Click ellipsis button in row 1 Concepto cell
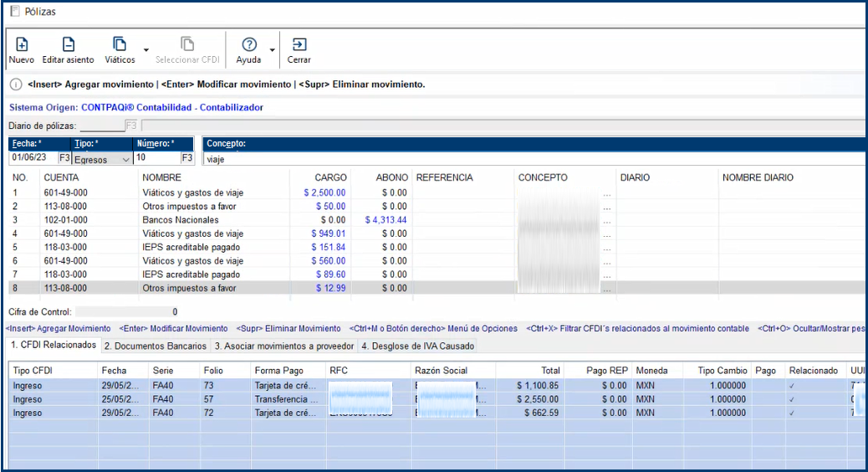Screen dimensions: 868x472 coord(607,193)
